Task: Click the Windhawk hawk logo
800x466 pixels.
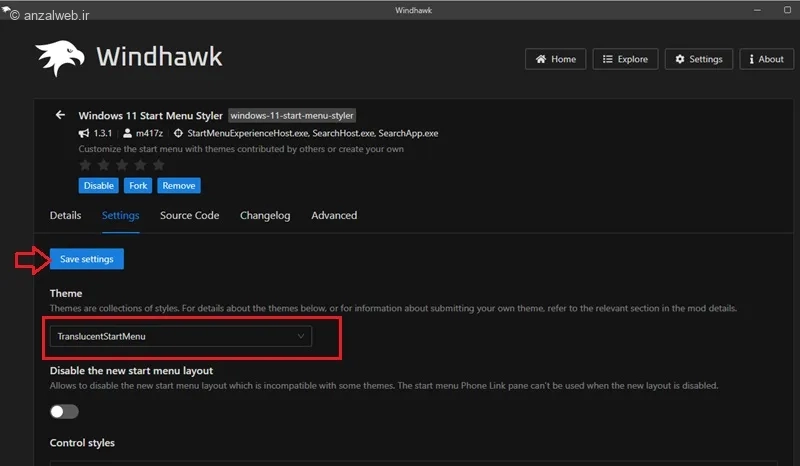Action: [59, 59]
